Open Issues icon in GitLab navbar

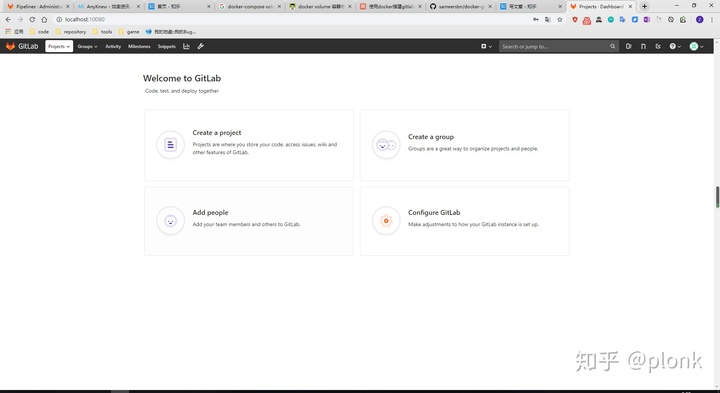[629, 46]
